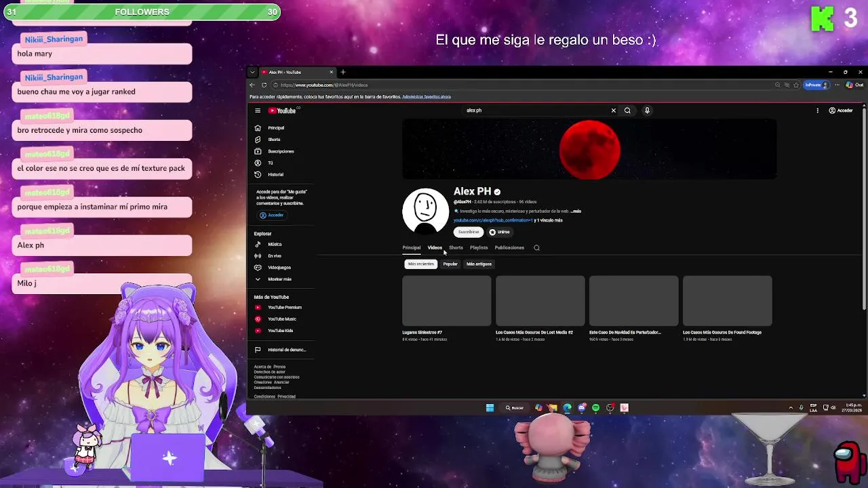Screen dimensions: 868x488
Task: Select the Más antiguos filter chip
Action: point(479,264)
